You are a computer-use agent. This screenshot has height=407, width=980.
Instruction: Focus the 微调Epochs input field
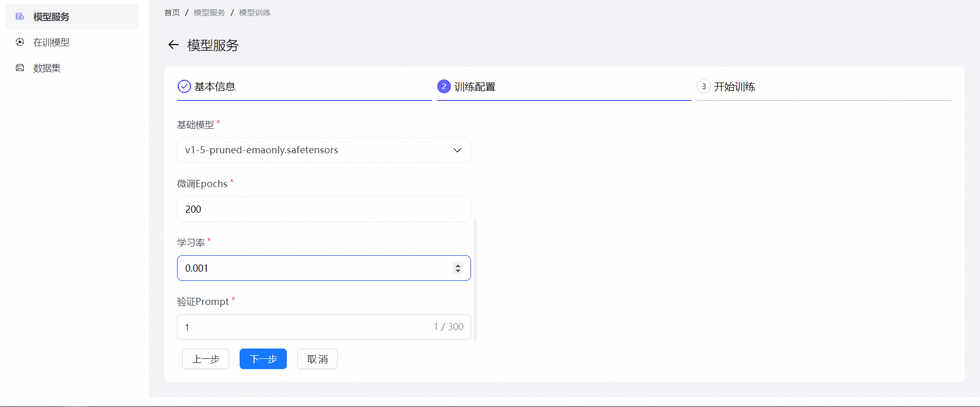point(324,209)
